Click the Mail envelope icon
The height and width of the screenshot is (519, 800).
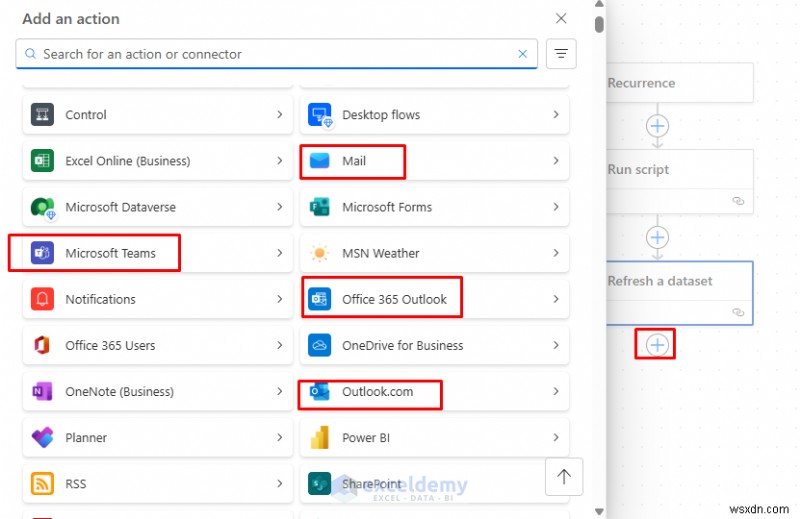pyautogui.click(x=319, y=161)
